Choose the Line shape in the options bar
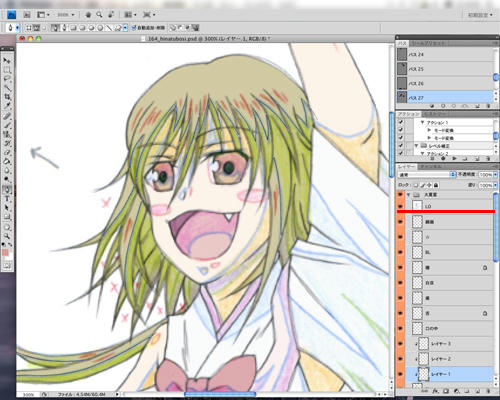This screenshot has height=400, width=500. pos(109,28)
